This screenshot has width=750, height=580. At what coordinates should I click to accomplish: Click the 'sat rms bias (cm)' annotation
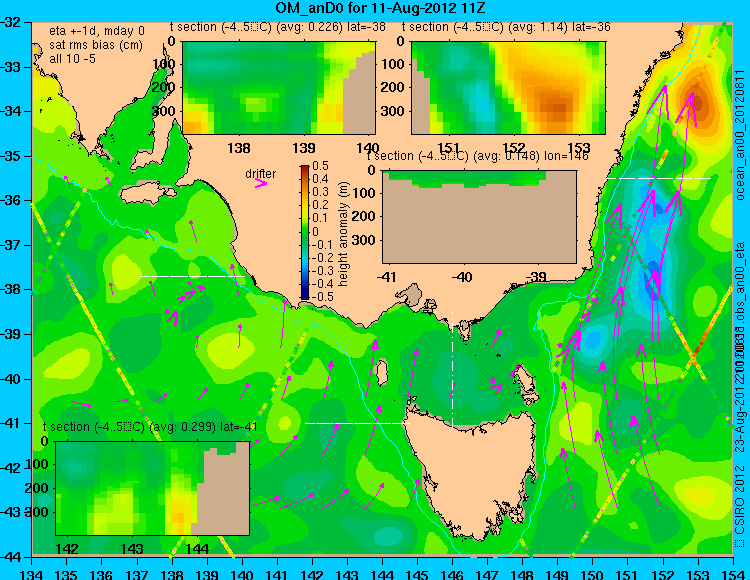96,45
